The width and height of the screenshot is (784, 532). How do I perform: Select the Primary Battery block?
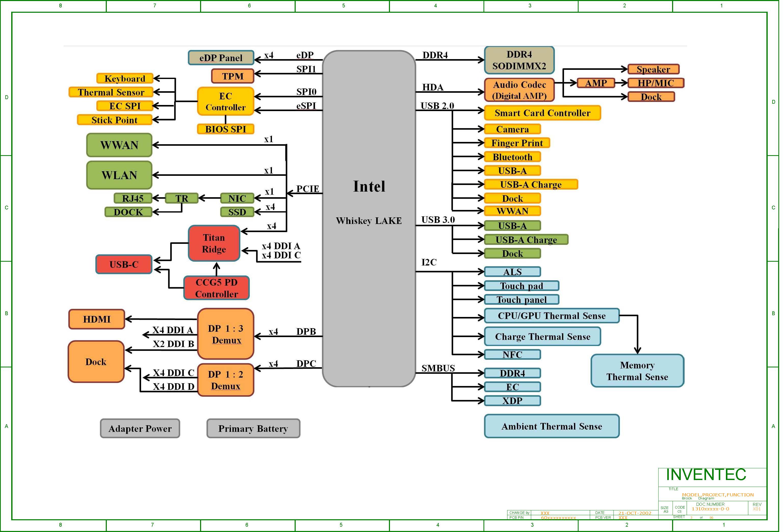pyautogui.click(x=253, y=429)
